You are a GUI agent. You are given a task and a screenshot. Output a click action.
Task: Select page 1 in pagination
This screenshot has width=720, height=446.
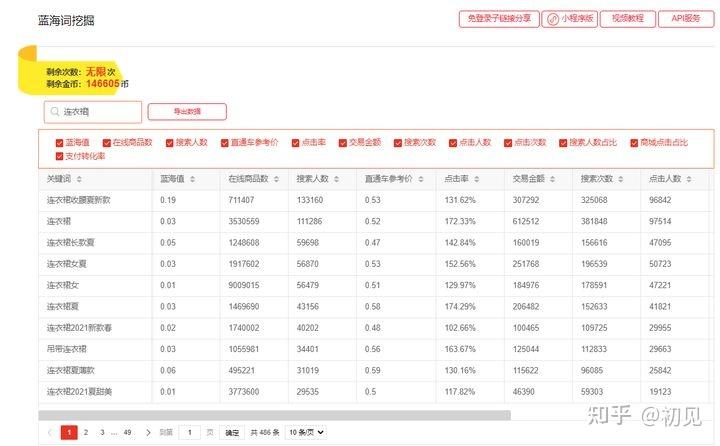69,432
